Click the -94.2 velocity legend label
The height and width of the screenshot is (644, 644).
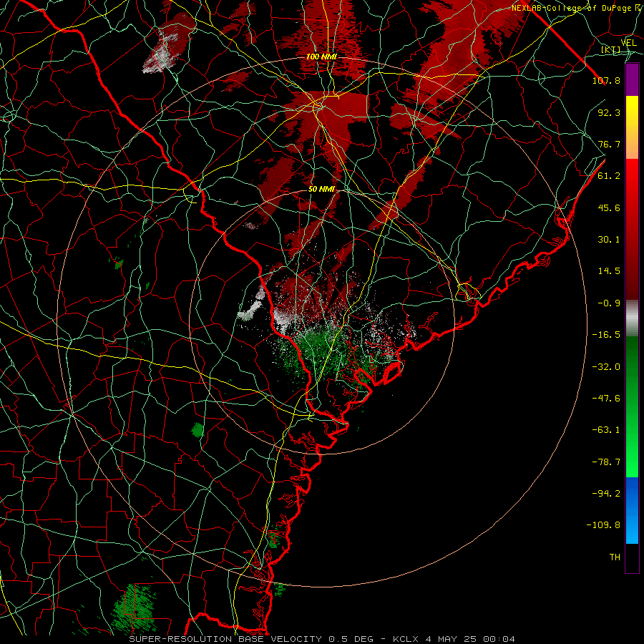pyautogui.click(x=606, y=493)
